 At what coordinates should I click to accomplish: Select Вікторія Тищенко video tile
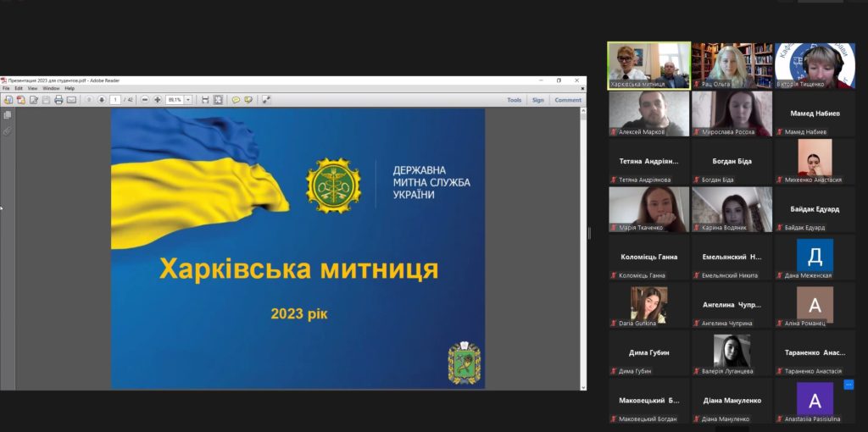[x=815, y=65]
